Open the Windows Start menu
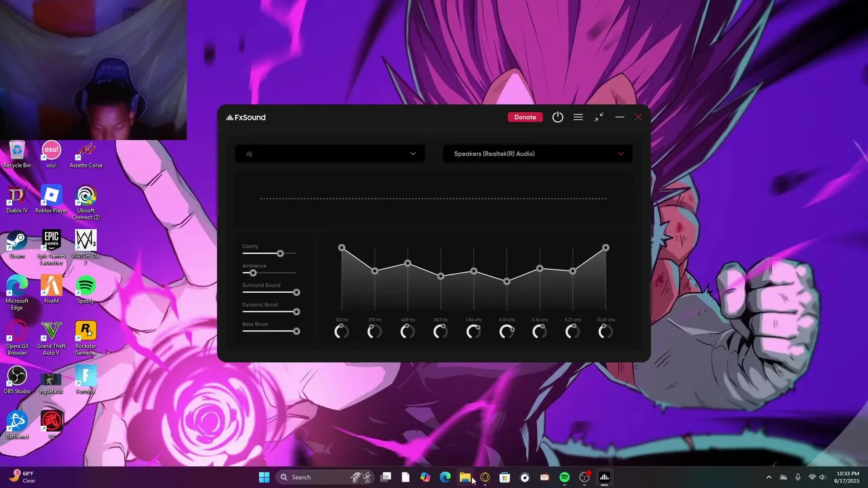Viewport: 868px width, 488px height. [264, 477]
